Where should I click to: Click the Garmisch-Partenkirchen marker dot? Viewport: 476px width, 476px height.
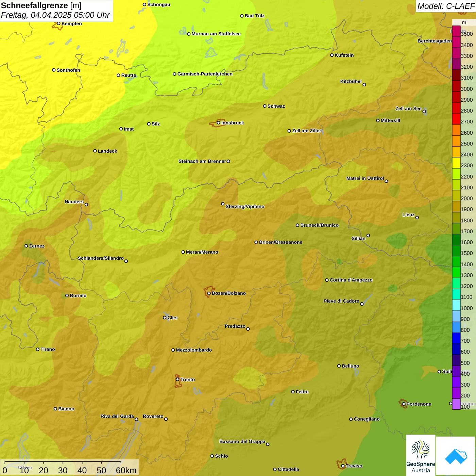174,74
